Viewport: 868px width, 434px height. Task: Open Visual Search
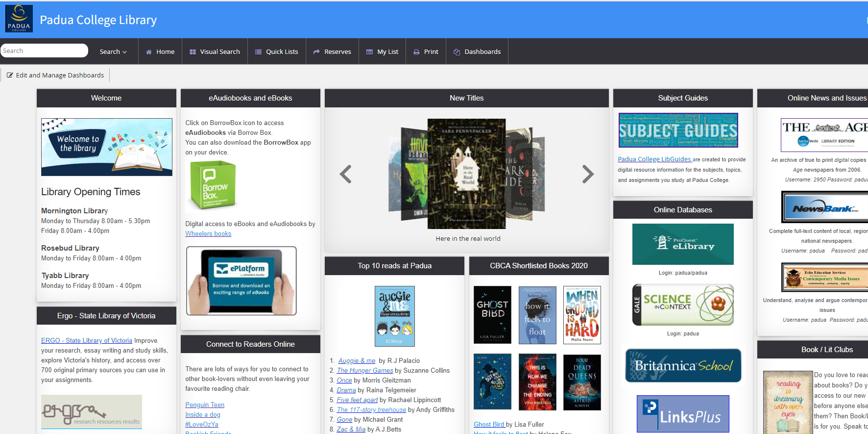click(x=215, y=51)
